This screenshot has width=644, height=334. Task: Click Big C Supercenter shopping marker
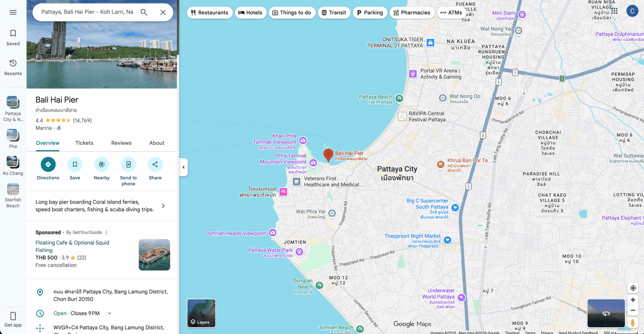(x=455, y=208)
